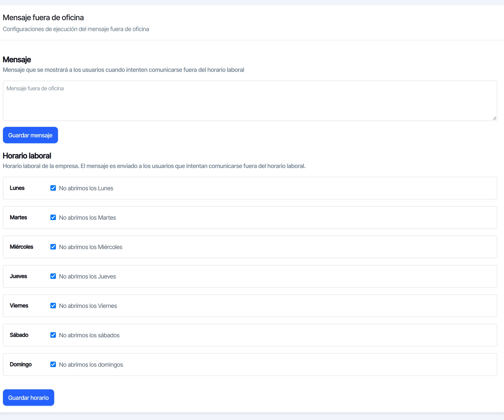Uncheck 'No abrimos los Miércoles' checkbox

click(53, 247)
